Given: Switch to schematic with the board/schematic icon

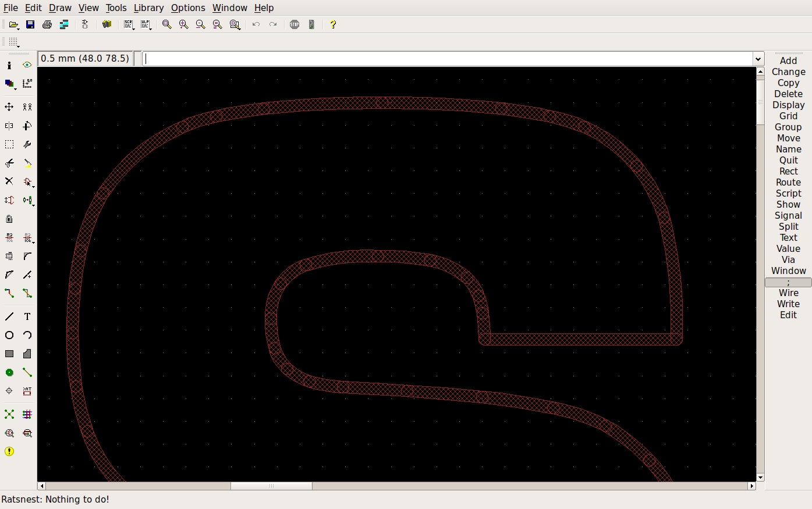Looking at the screenshot, I should (x=85, y=24).
